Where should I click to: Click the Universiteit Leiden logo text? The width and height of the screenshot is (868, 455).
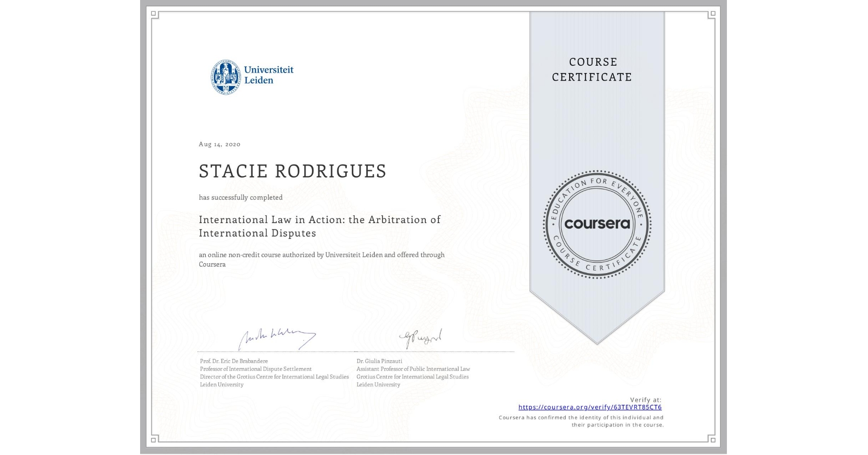point(268,75)
